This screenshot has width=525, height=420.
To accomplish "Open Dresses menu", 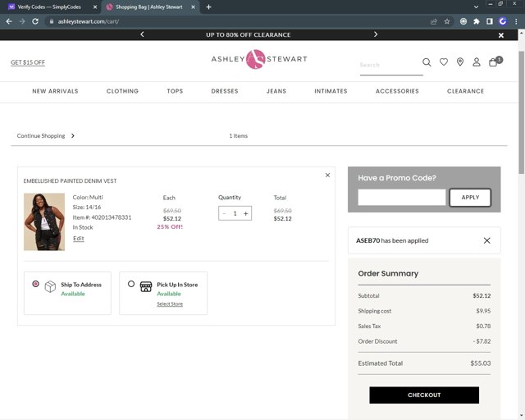I will (225, 91).
